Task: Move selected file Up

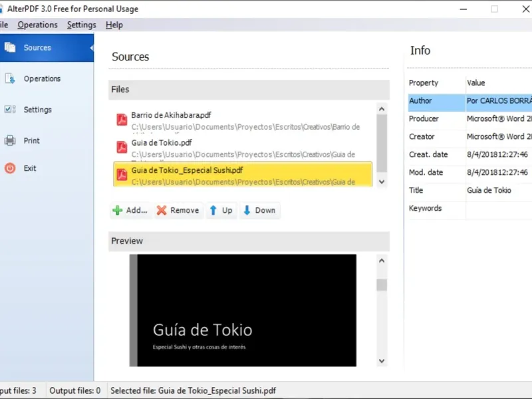Action: tap(221, 210)
